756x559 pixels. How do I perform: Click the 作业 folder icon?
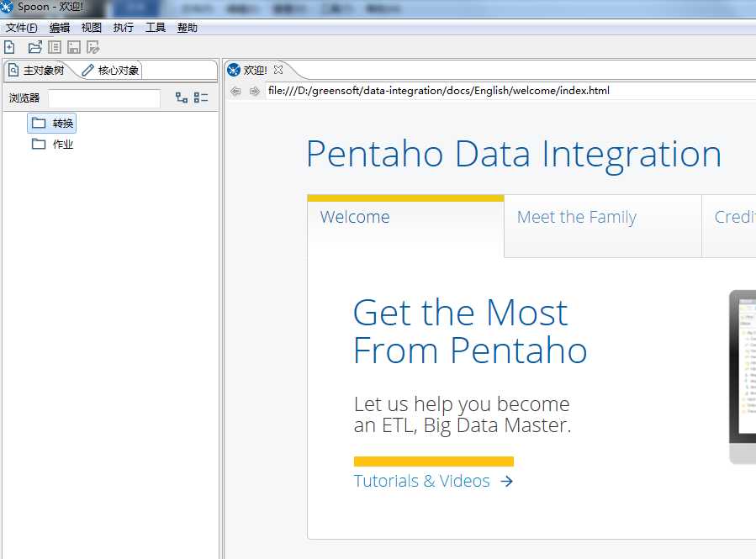(39, 144)
